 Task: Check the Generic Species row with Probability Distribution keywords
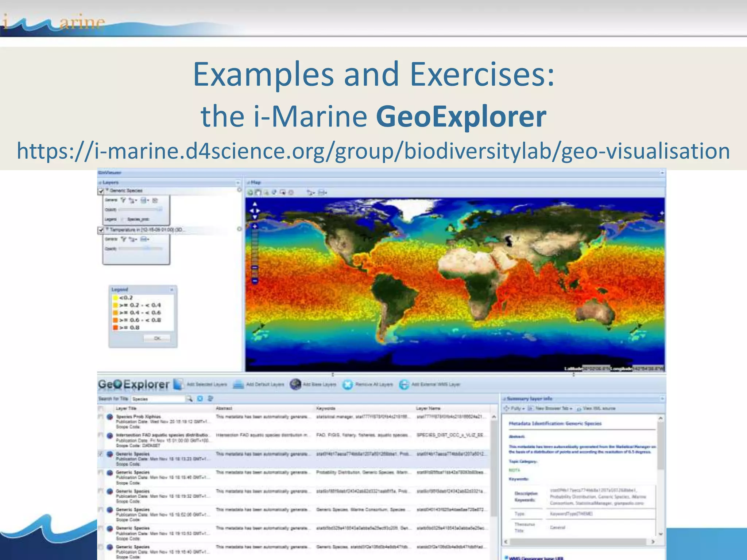100,472
